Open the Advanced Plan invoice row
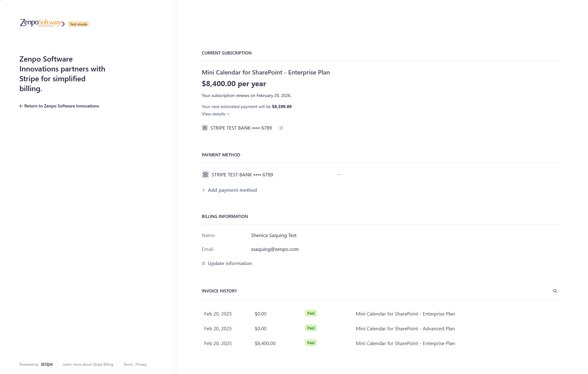Viewport: 588px width, 374px height. coord(329,328)
